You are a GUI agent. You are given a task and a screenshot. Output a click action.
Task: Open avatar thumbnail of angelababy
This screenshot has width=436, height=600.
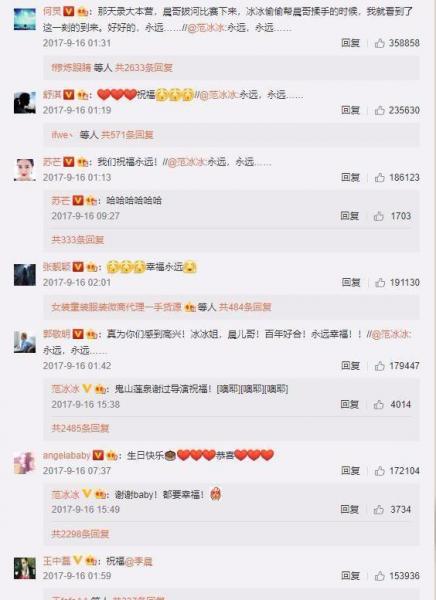pyautogui.click(x=25, y=462)
